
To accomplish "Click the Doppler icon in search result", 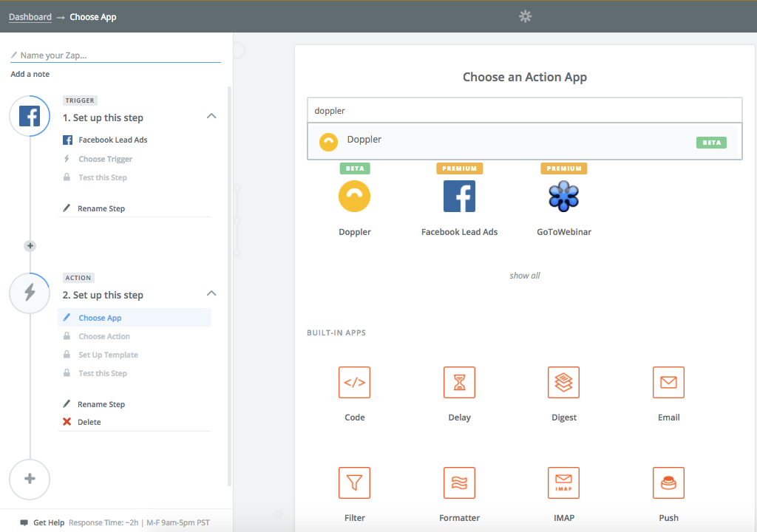I will (x=328, y=142).
